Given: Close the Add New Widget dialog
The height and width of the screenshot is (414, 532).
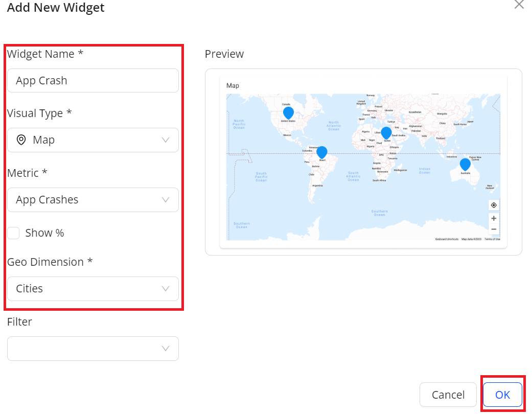Looking at the screenshot, I should (519, 5).
